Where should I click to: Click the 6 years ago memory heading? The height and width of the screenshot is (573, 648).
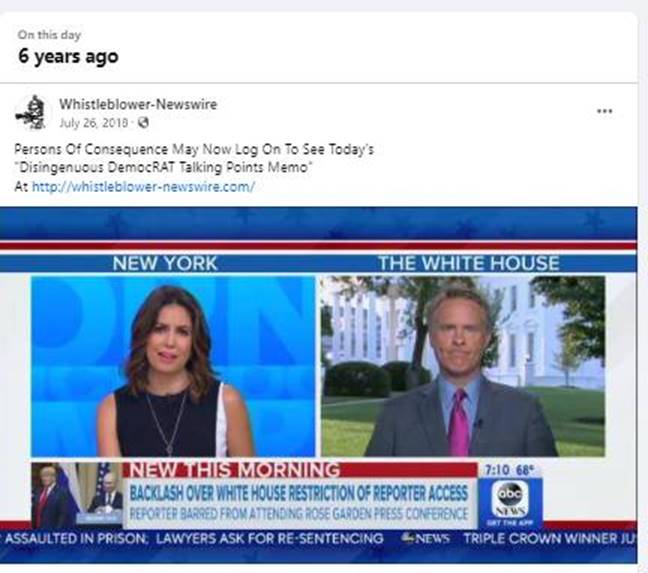[x=68, y=56]
